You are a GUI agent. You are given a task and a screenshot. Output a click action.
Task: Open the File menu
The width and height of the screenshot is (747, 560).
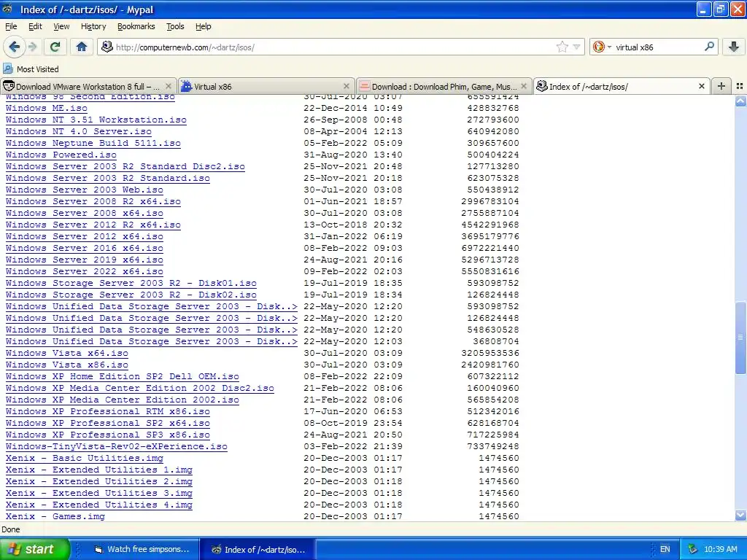[11, 26]
